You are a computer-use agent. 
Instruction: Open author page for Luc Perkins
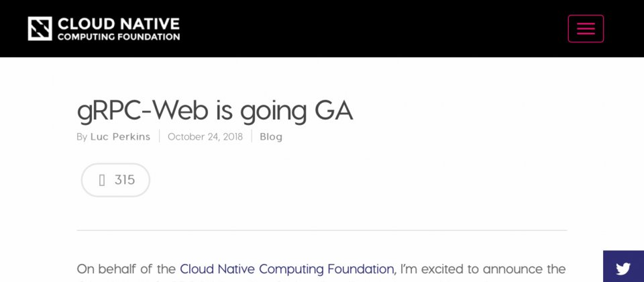pos(120,136)
